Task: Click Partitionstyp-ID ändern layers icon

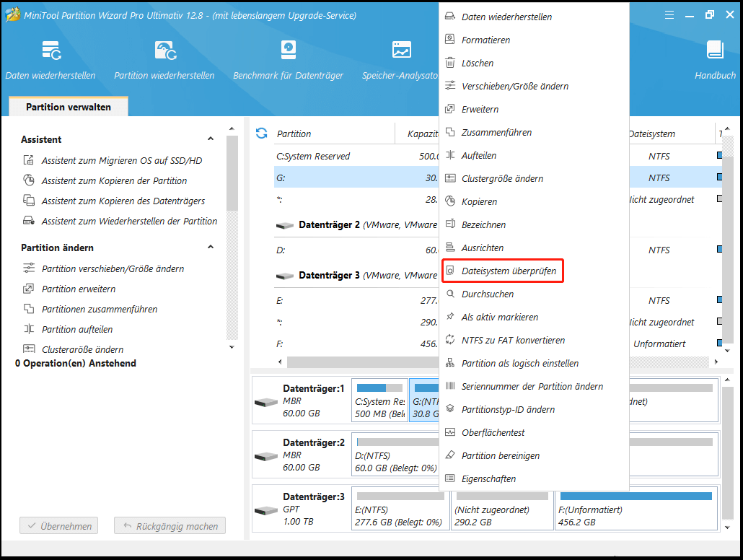Action: click(x=450, y=409)
